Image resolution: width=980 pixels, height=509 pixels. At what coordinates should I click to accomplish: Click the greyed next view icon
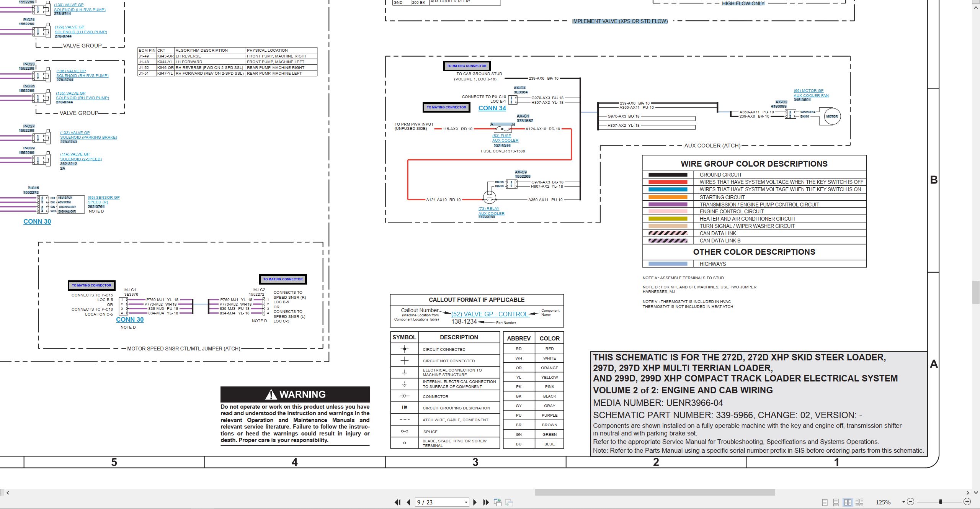pyautogui.click(x=509, y=502)
